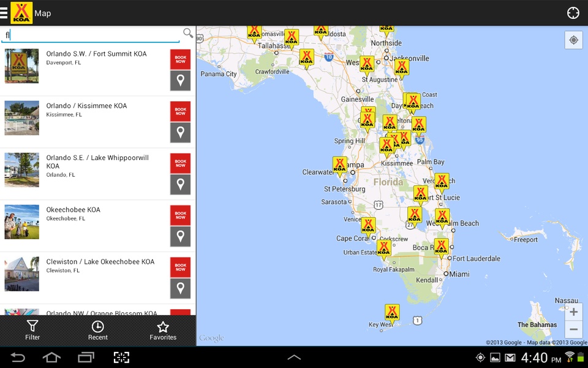Open the Filter tab
The image size is (588, 368).
pyautogui.click(x=32, y=331)
